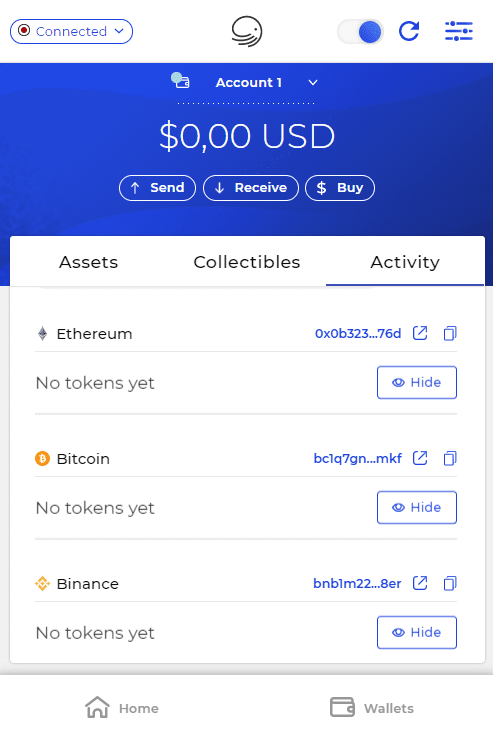Click the wallet icon beside Account 1

click(x=180, y=81)
